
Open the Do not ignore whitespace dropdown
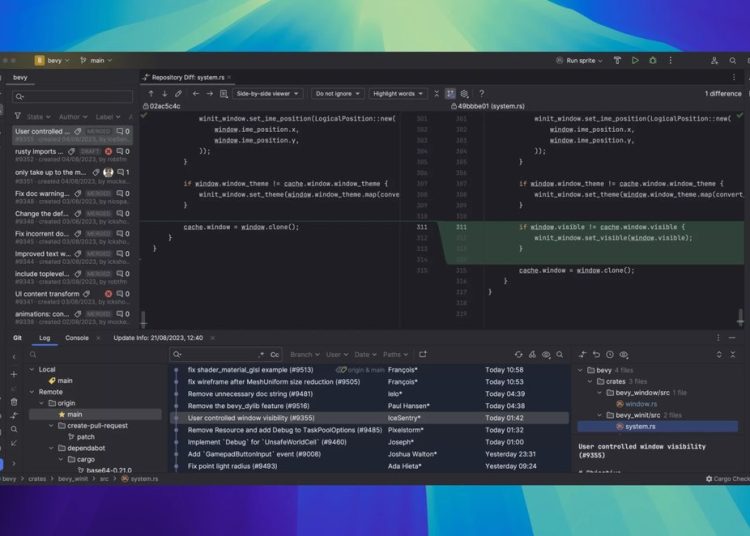[338, 93]
